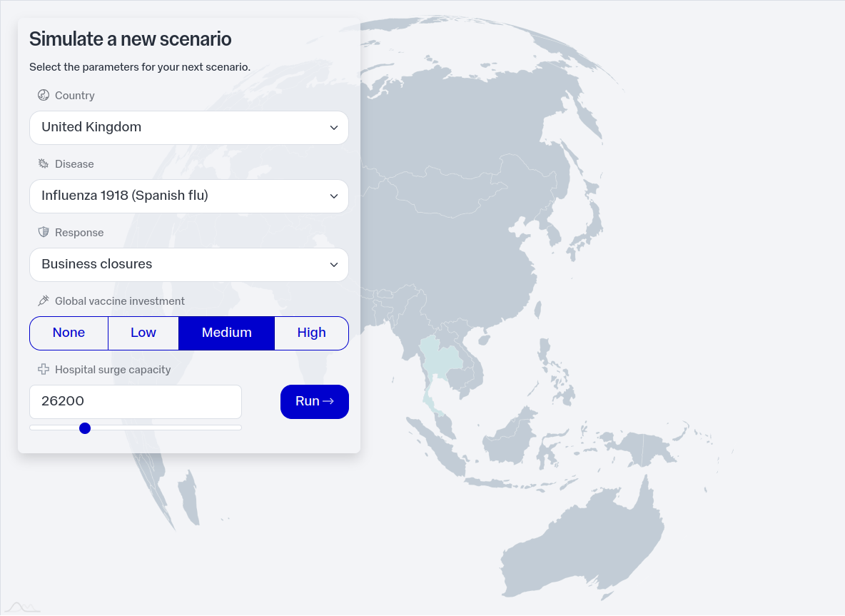Screen dimensions: 845x616
Task: Select None vaccine investment option
Action: tap(69, 333)
